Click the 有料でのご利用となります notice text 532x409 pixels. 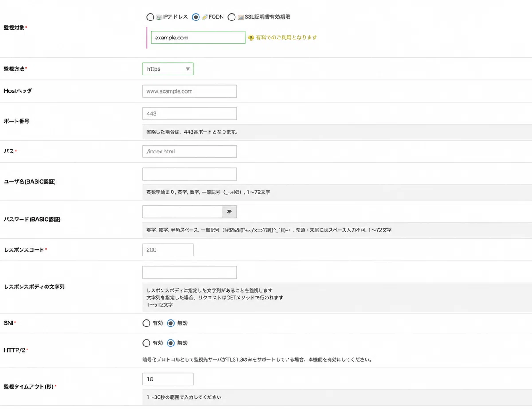tap(286, 38)
